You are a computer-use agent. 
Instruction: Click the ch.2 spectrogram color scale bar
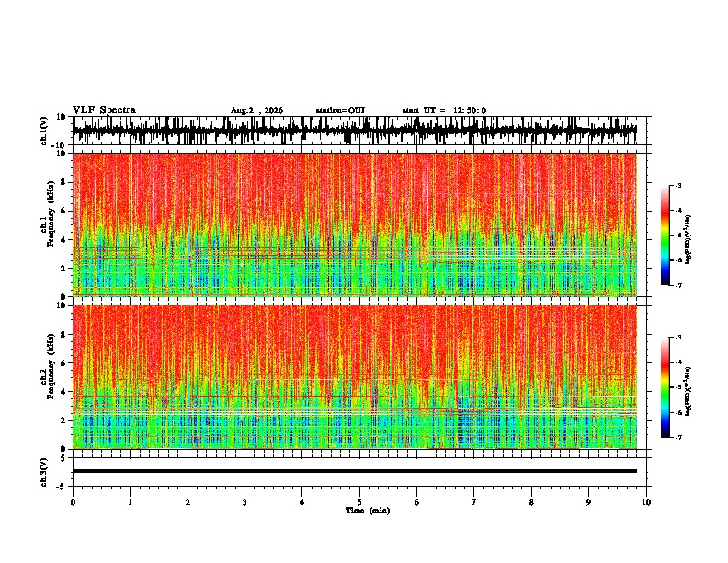(665, 387)
